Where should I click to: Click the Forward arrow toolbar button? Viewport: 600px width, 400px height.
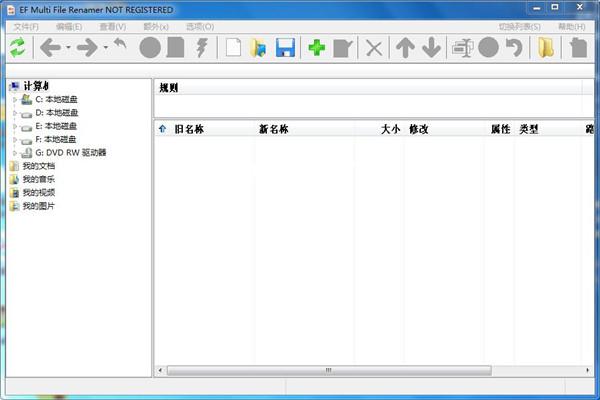point(87,47)
